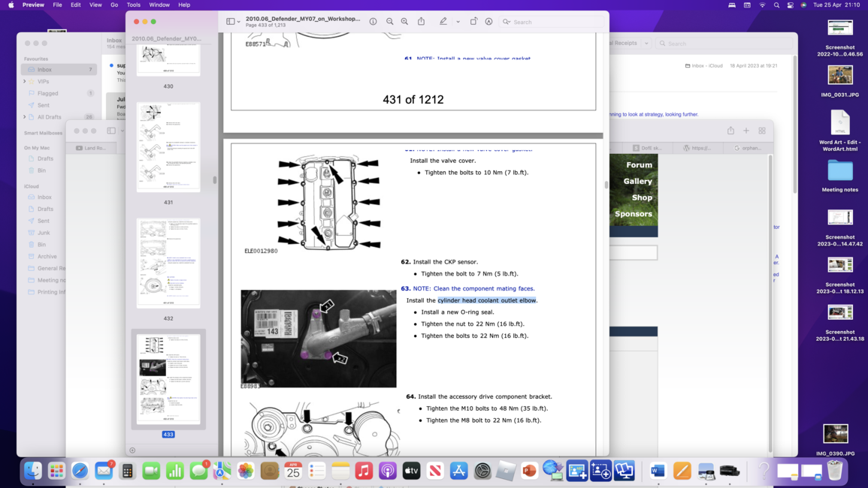Click the Safari window Share icon

[x=730, y=131]
